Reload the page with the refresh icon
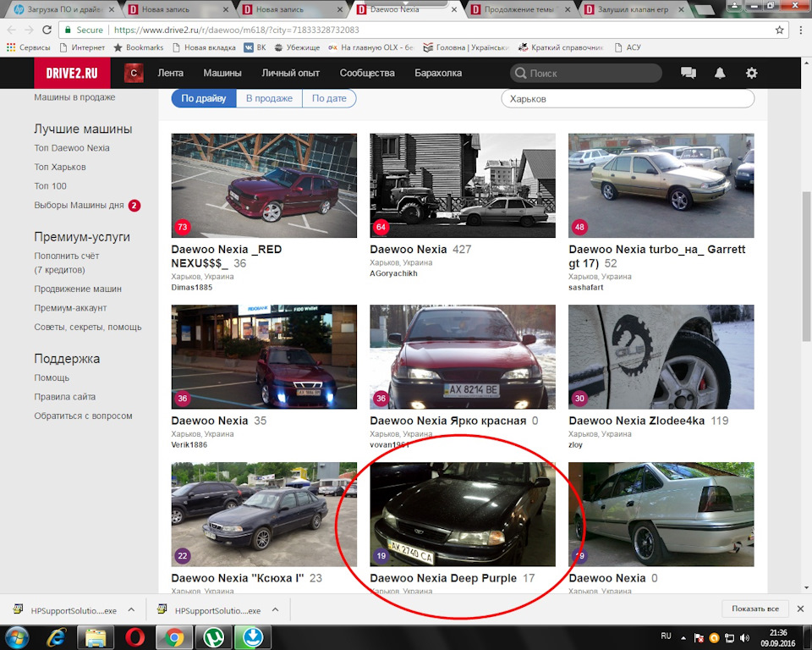 coord(47,30)
